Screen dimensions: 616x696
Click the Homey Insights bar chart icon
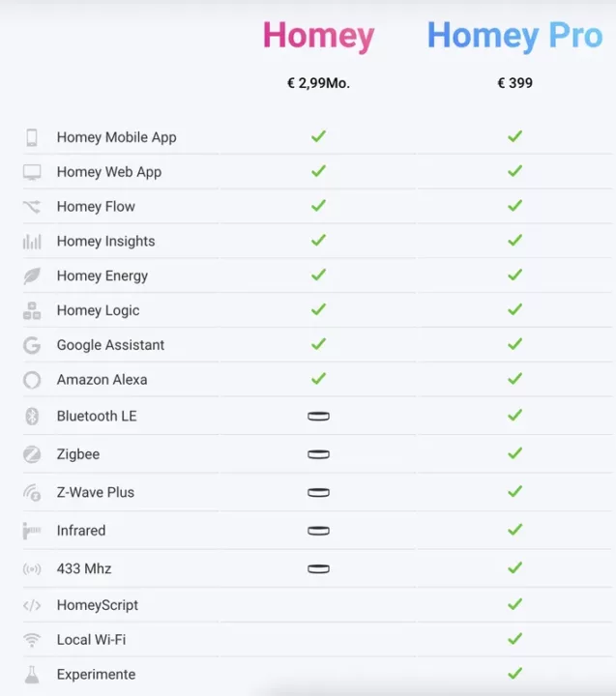point(32,242)
